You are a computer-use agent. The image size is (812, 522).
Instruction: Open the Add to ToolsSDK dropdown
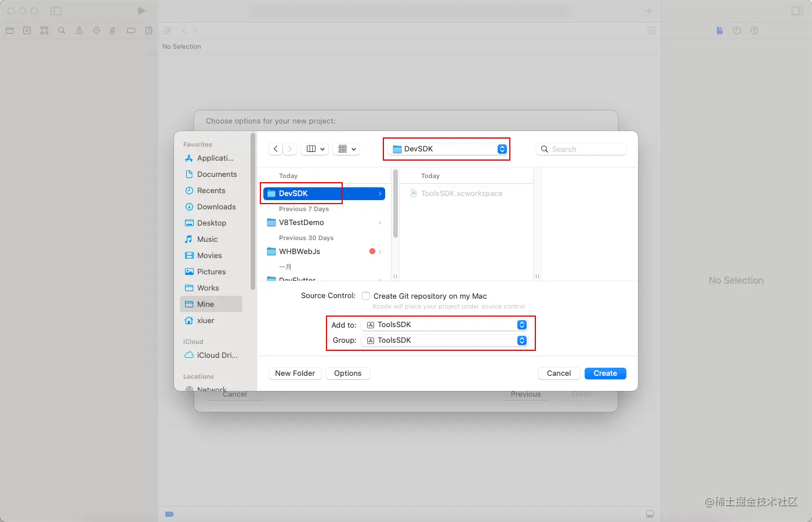tap(444, 325)
